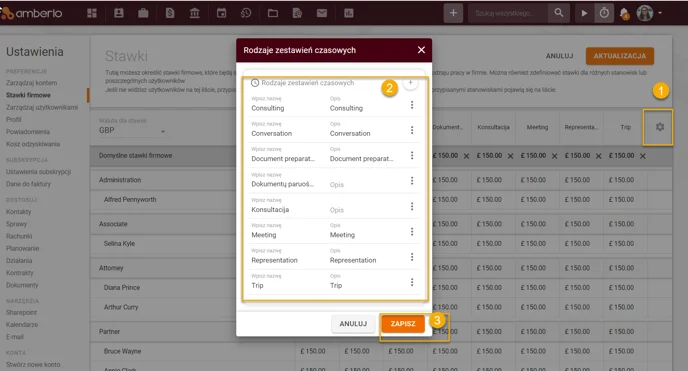
Task: Open the document search icon
Action: tap(297, 13)
